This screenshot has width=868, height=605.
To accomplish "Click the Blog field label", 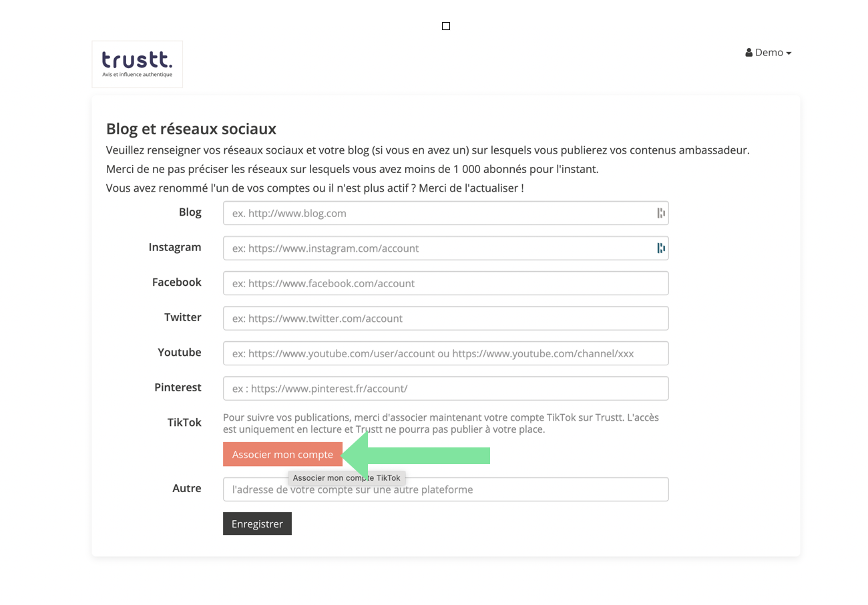I will pos(190,212).
